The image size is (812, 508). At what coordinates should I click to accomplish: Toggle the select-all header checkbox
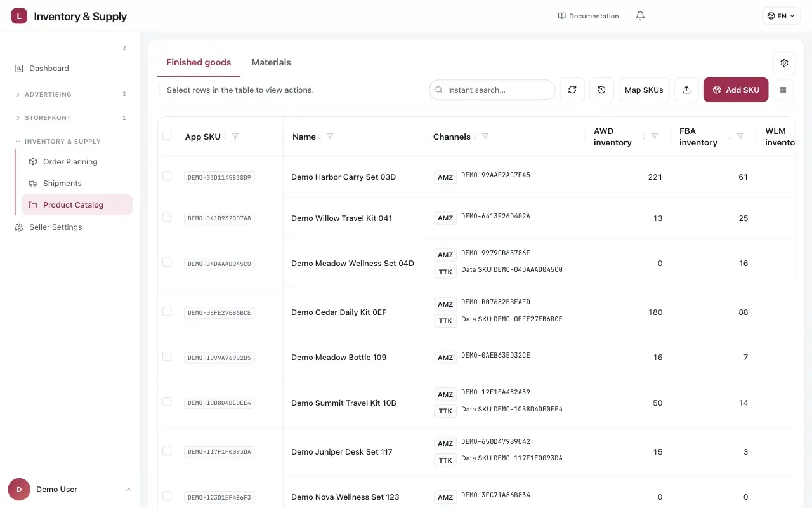167,135
